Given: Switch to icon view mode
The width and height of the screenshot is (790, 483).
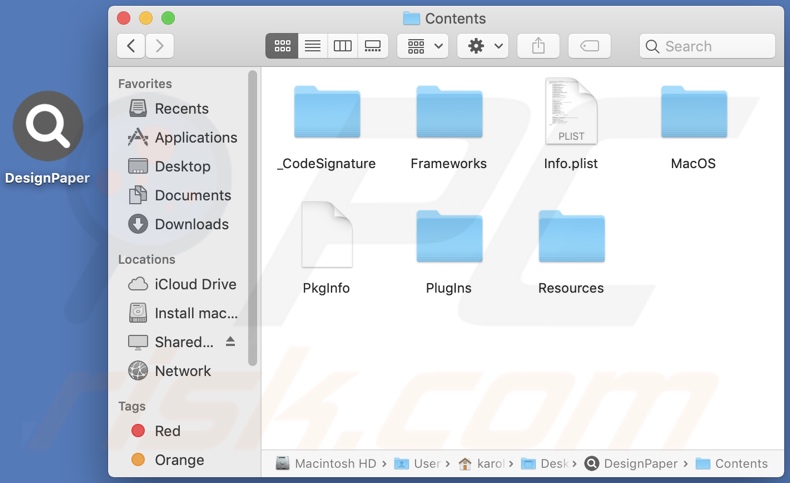Looking at the screenshot, I should click(282, 46).
